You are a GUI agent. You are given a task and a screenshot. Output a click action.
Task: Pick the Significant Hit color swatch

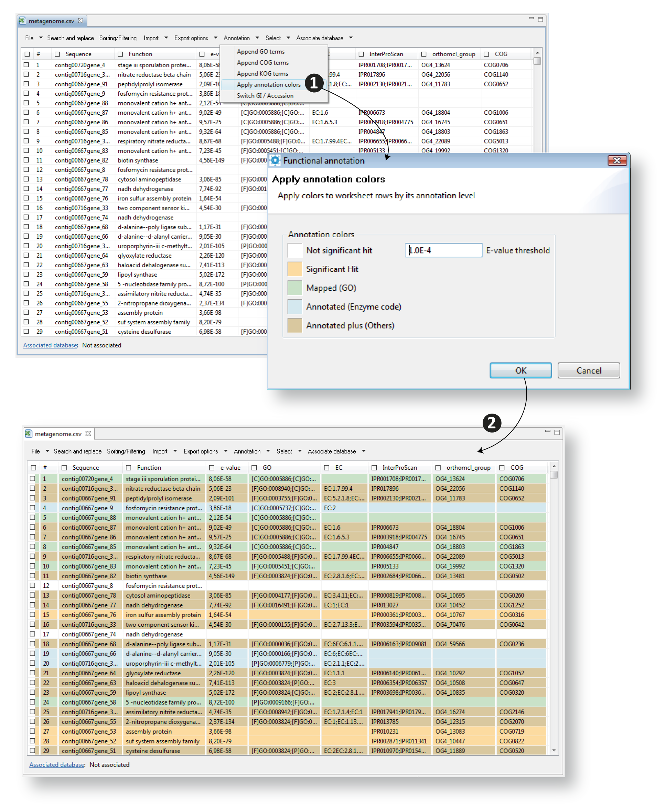click(x=294, y=269)
